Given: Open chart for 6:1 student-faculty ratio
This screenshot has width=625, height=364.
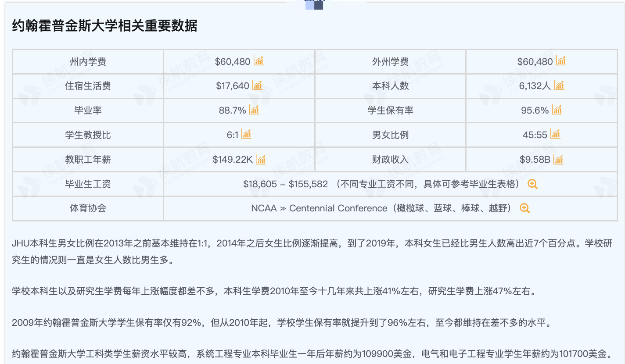Looking at the screenshot, I should point(246,134).
